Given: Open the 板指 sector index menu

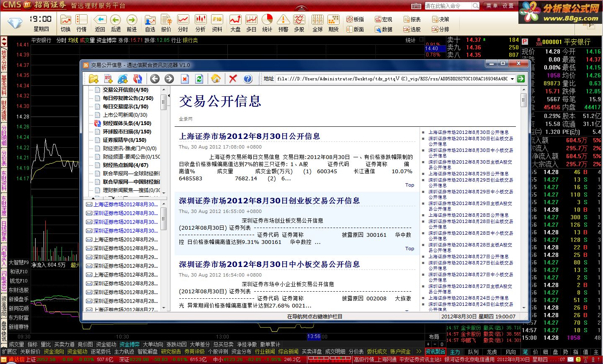Looking at the screenshot, I should click(x=355, y=19).
